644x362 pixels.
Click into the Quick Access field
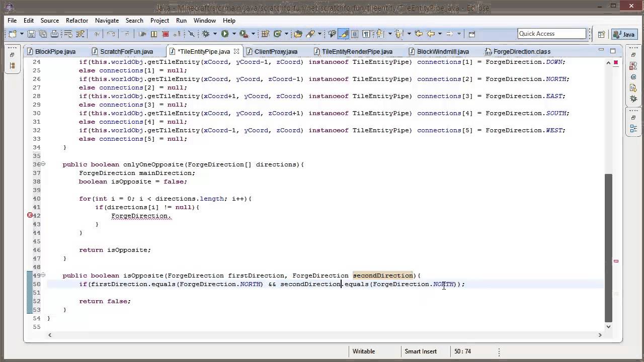[x=552, y=34]
